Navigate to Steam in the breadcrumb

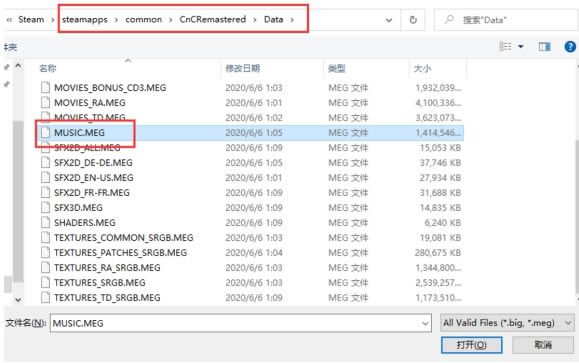[31, 19]
